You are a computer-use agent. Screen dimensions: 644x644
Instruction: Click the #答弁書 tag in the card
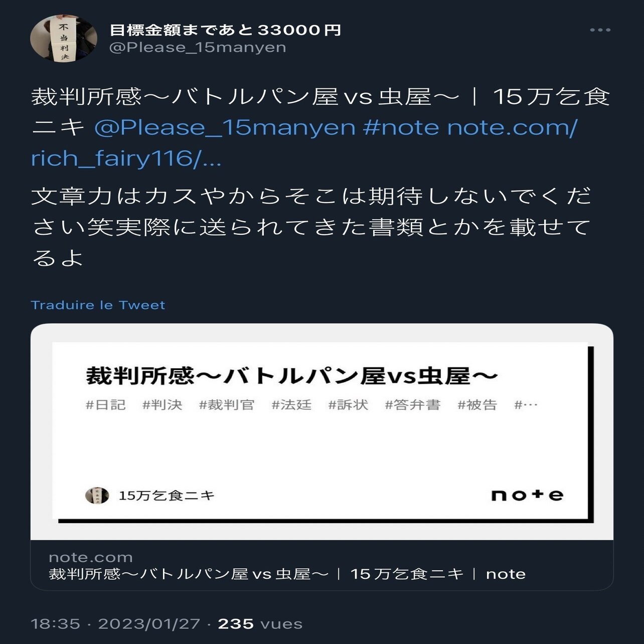tap(412, 405)
